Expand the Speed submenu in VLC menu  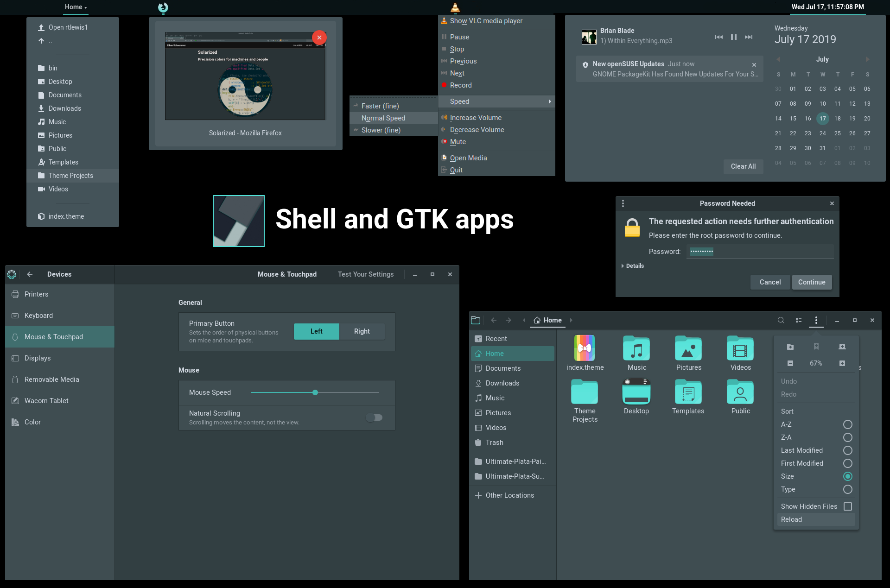coord(496,101)
